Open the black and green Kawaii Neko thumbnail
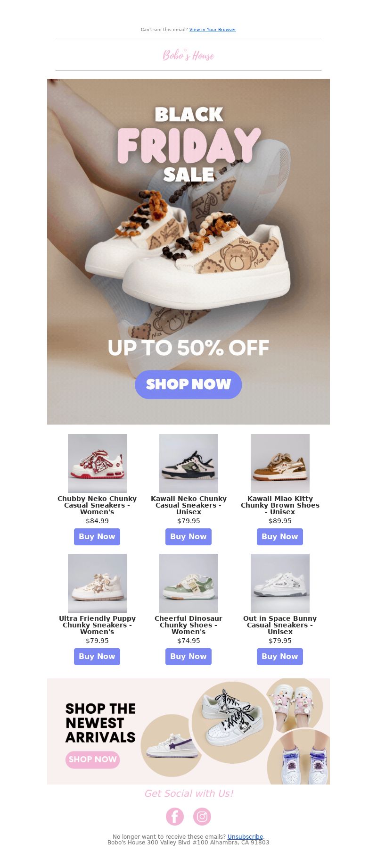Image resolution: width=377 pixels, height=868 pixels. [x=188, y=463]
